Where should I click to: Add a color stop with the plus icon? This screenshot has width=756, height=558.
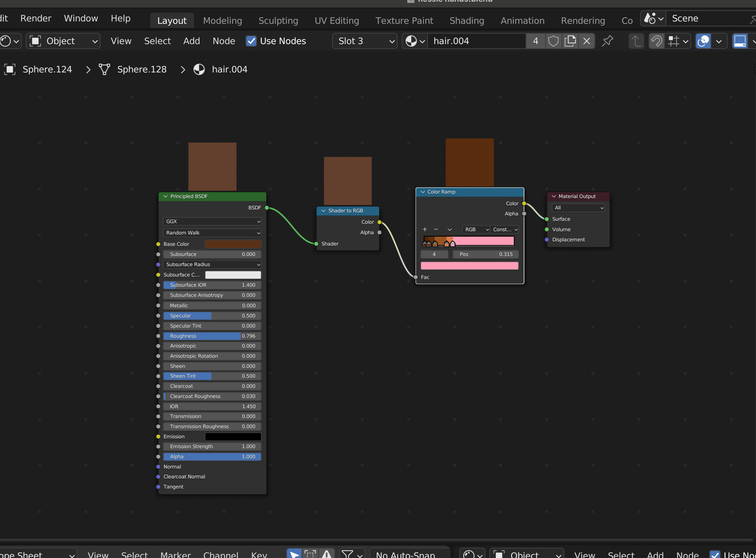point(425,229)
